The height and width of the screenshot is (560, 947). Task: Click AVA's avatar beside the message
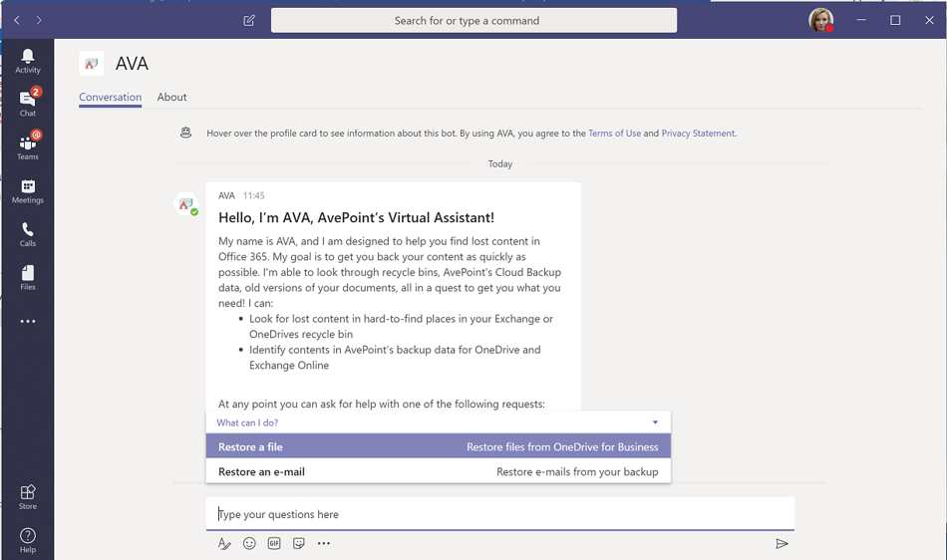point(186,204)
